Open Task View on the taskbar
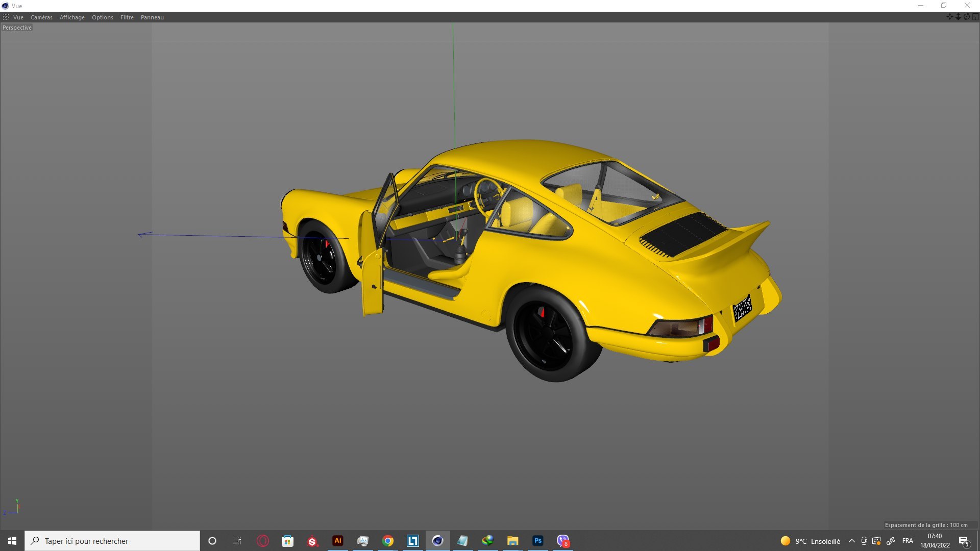Viewport: 980px width, 551px height. click(237, 541)
